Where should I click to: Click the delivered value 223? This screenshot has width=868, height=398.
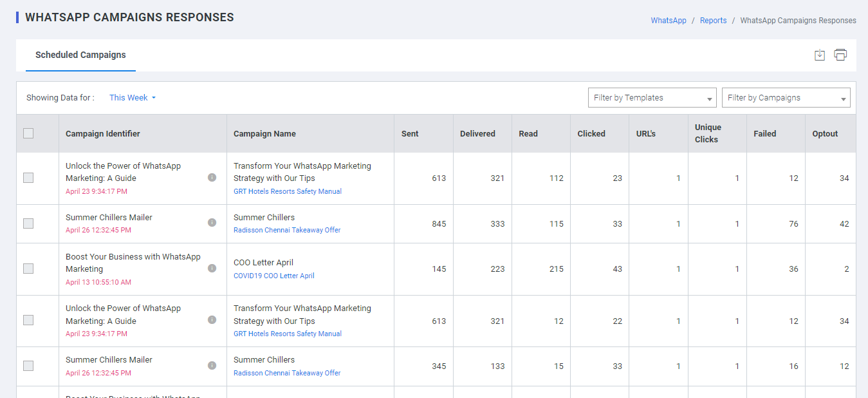pos(497,269)
